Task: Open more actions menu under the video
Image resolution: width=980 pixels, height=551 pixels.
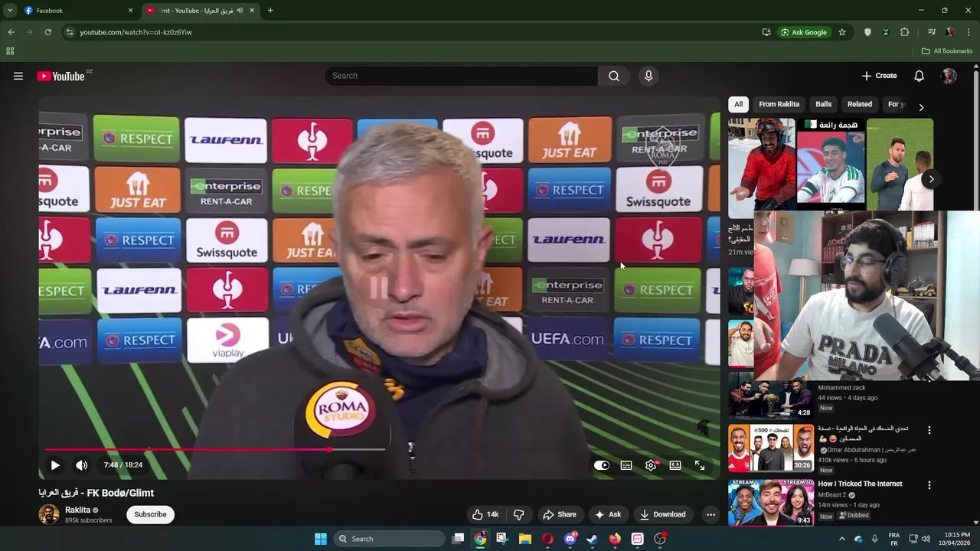Action: pyautogui.click(x=710, y=514)
